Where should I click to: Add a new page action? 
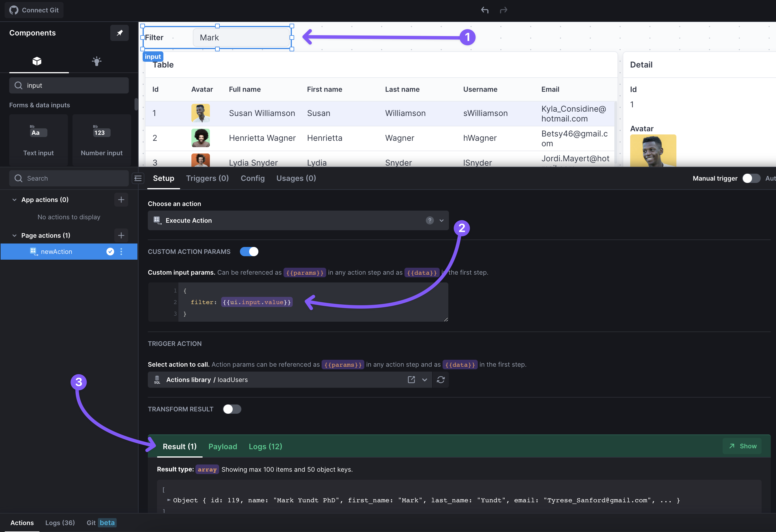click(121, 235)
